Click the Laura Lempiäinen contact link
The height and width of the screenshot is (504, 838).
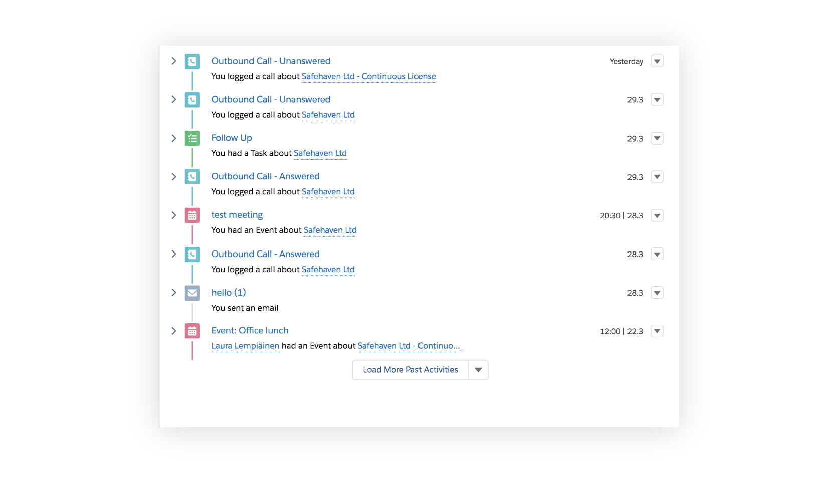pyautogui.click(x=245, y=346)
